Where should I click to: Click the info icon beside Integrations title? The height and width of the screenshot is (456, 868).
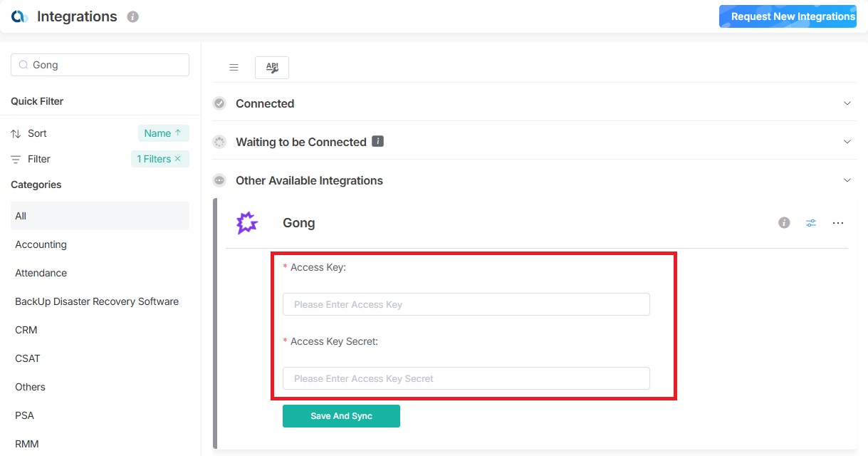coord(132,16)
